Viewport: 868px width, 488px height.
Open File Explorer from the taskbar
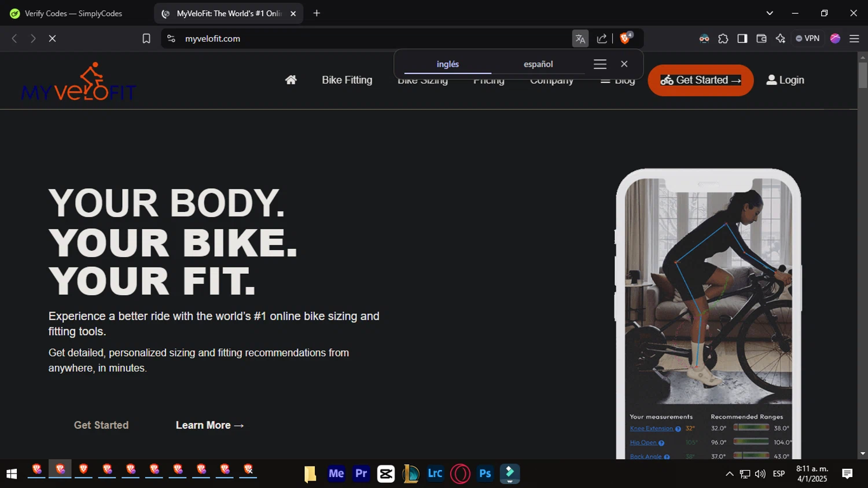pyautogui.click(x=310, y=474)
